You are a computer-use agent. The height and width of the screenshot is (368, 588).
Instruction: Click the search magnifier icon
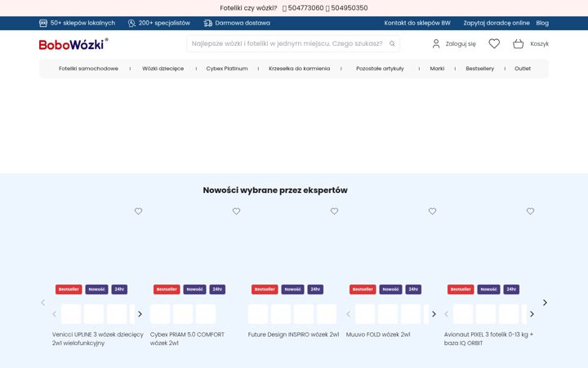(392, 43)
